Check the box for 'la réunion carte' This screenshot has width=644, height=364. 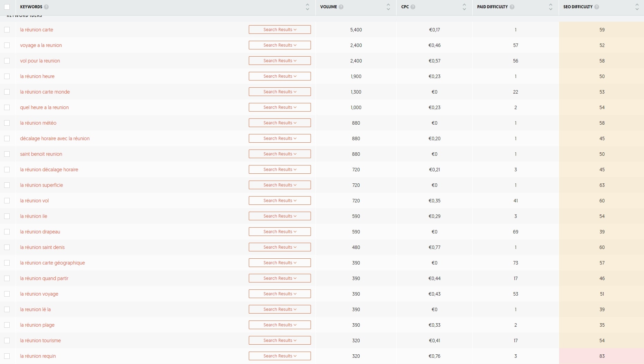coord(7,30)
